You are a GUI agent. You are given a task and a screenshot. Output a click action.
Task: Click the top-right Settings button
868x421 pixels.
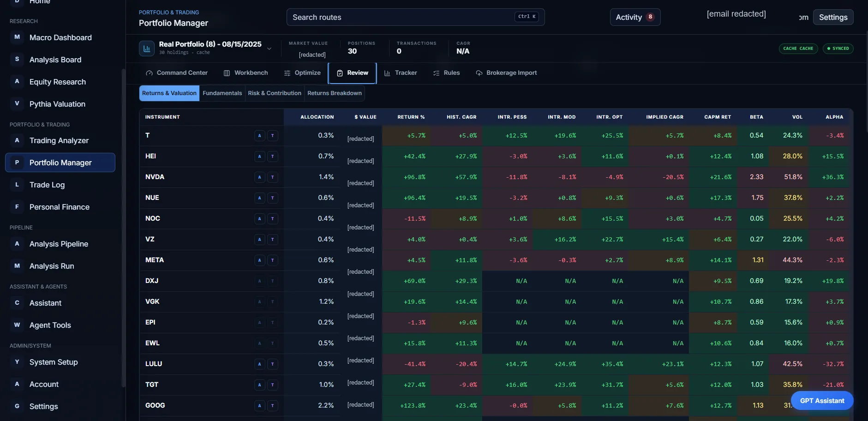(x=833, y=17)
